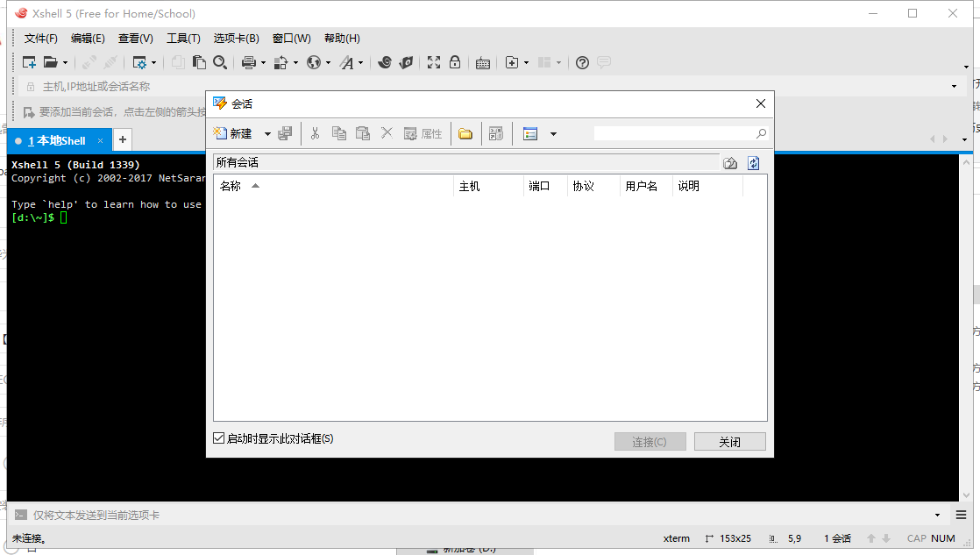Expand the new tab icon dropdown arrow
The height and width of the screenshot is (555, 980).
pos(526,63)
